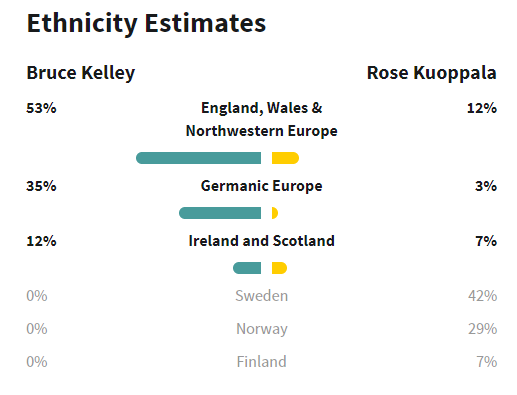
Task: Select the Finland region row
Action: tap(262, 362)
